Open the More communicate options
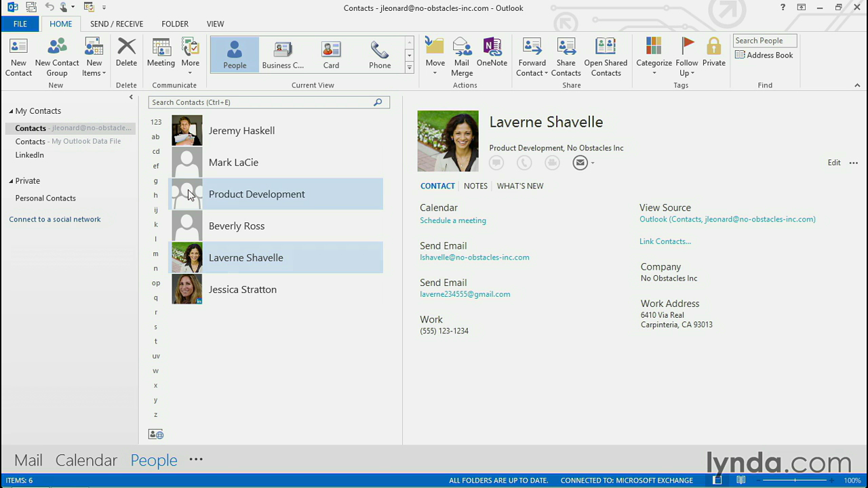 pos(191,57)
